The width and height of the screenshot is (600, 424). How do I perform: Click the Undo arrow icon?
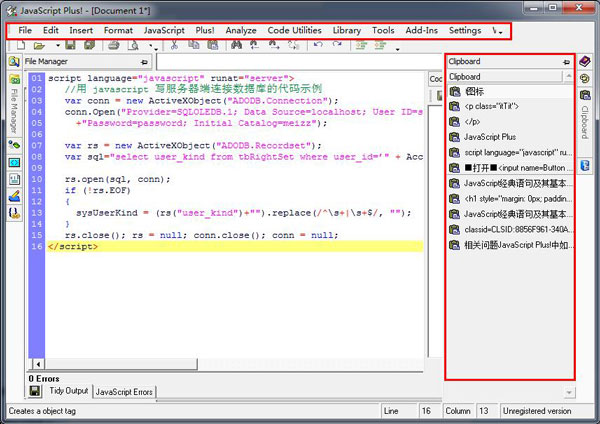[318, 45]
